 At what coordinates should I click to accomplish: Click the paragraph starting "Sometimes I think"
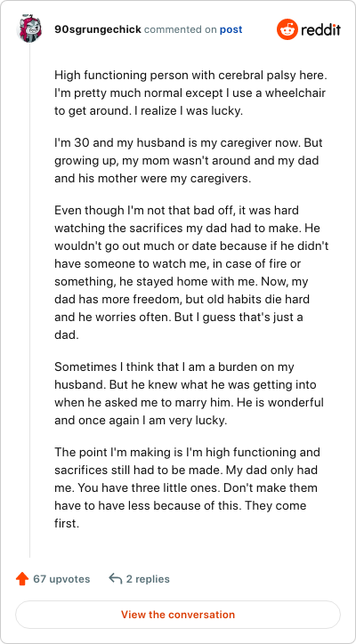[x=189, y=393]
